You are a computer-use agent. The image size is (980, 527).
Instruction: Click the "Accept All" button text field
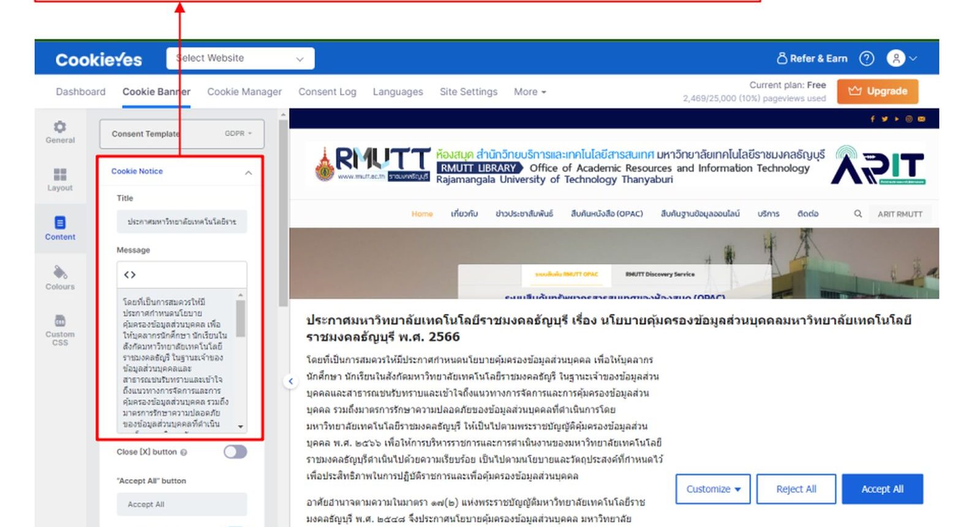[182, 504]
